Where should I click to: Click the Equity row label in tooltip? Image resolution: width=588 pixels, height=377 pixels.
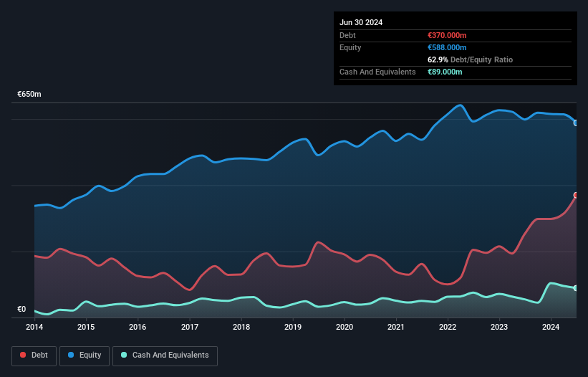click(350, 47)
